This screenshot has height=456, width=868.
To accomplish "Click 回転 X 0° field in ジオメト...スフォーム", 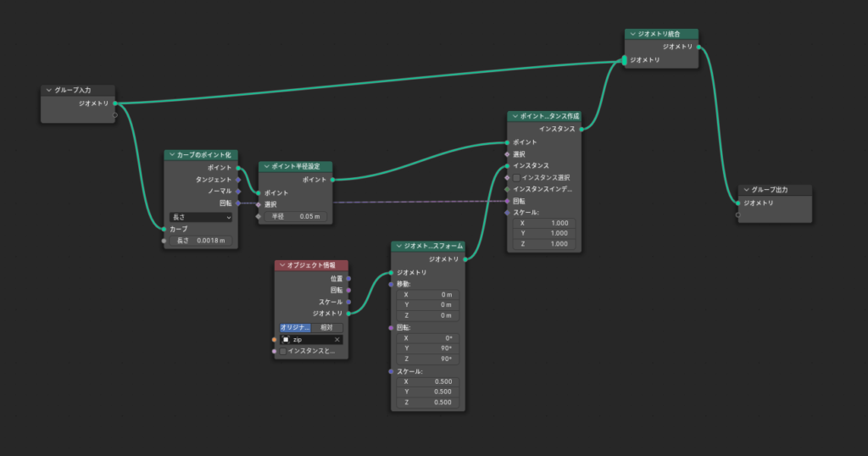I will (x=427, y=338).
